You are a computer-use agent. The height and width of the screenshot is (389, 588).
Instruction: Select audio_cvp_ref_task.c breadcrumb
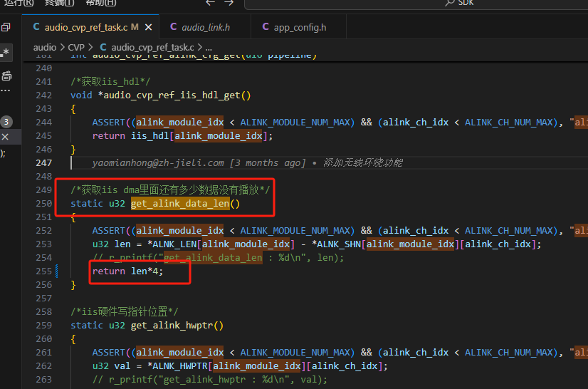[x=152, y=47]
